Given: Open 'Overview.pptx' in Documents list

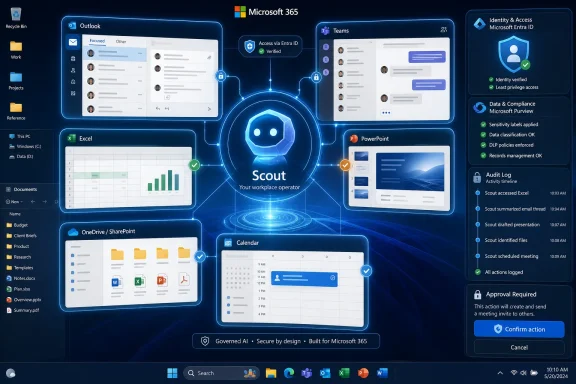Looking at the screenshot, I should [24, 299].
